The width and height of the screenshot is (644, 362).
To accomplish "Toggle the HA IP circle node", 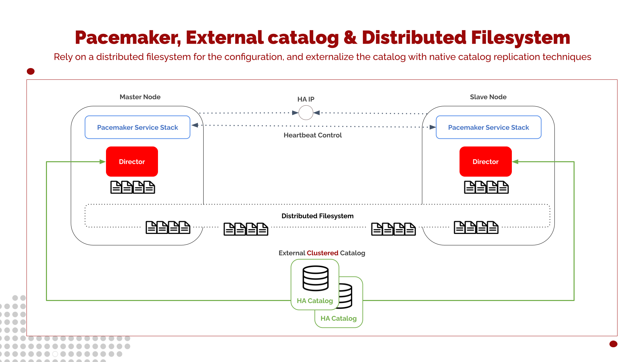I will [306, 113].
